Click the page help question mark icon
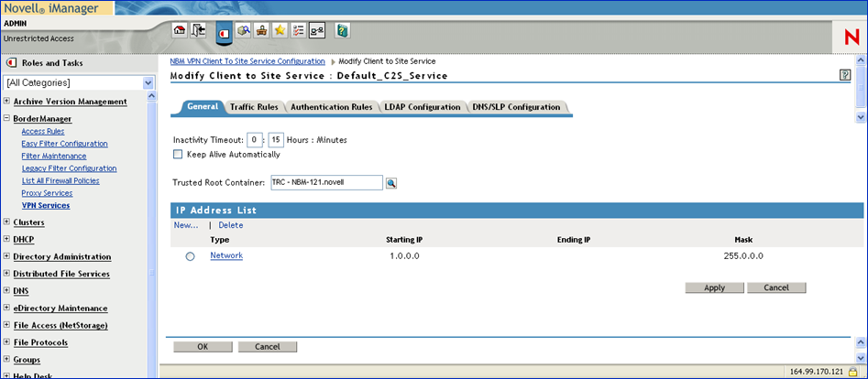 (845, 75)
